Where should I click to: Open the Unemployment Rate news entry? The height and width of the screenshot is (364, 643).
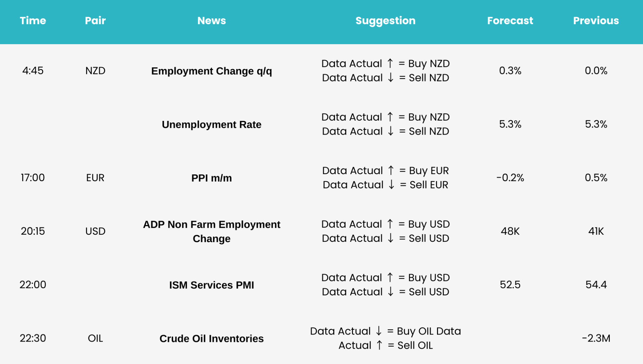(x=212, y=125)
